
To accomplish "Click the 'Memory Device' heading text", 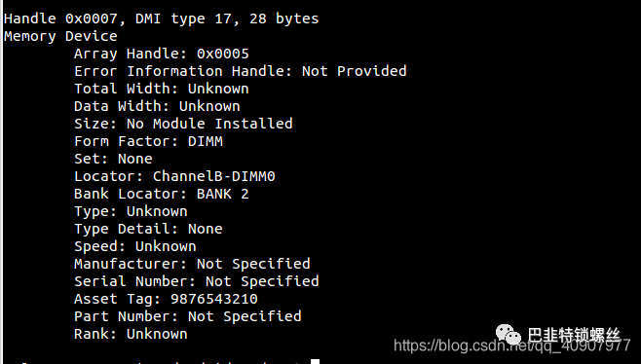I will (60, 36).
